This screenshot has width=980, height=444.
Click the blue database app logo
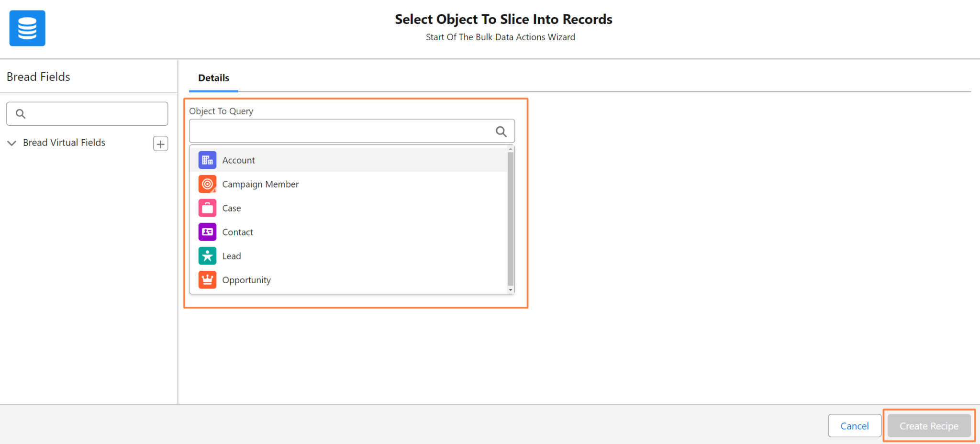pos(27,28)
